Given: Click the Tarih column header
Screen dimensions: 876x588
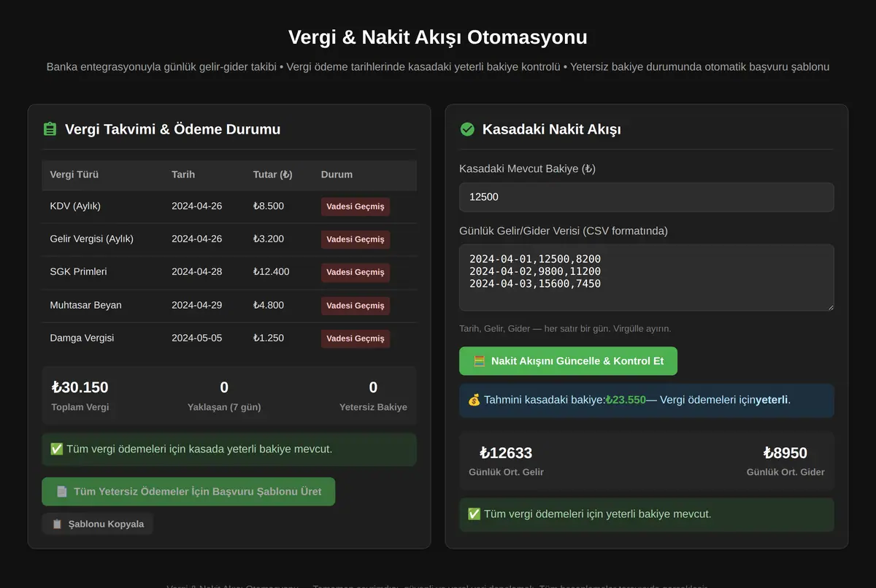Looking at the screenshot, I should (183, 174).
